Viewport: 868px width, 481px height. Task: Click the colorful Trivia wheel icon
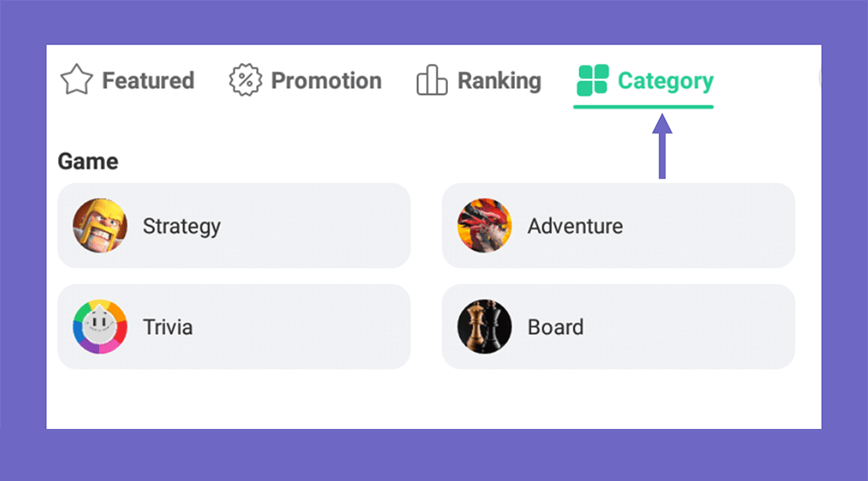coord(100,326)
